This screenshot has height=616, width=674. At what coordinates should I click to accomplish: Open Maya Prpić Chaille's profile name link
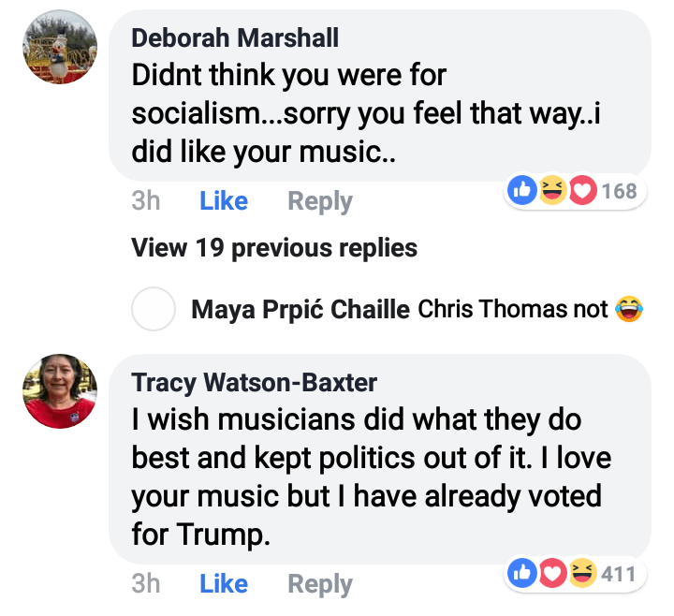(300, 309)
